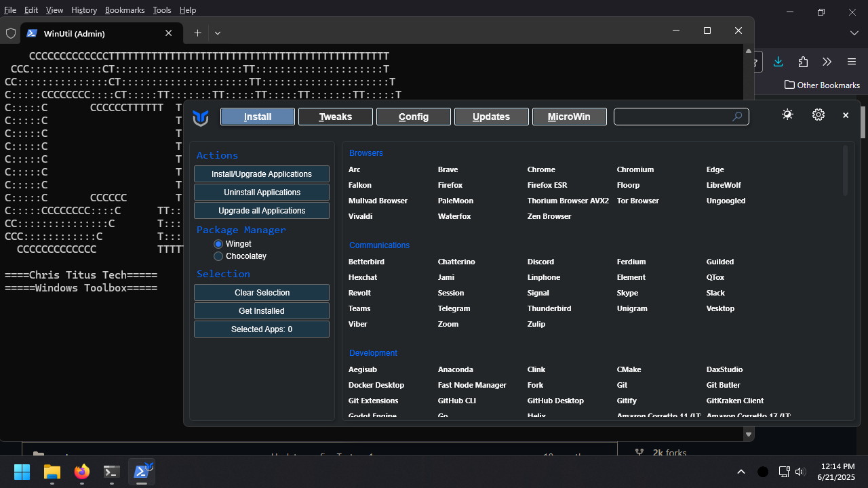The image size is (868, 488).
Task: Click Uninstall Applications button
Action: 262,192
